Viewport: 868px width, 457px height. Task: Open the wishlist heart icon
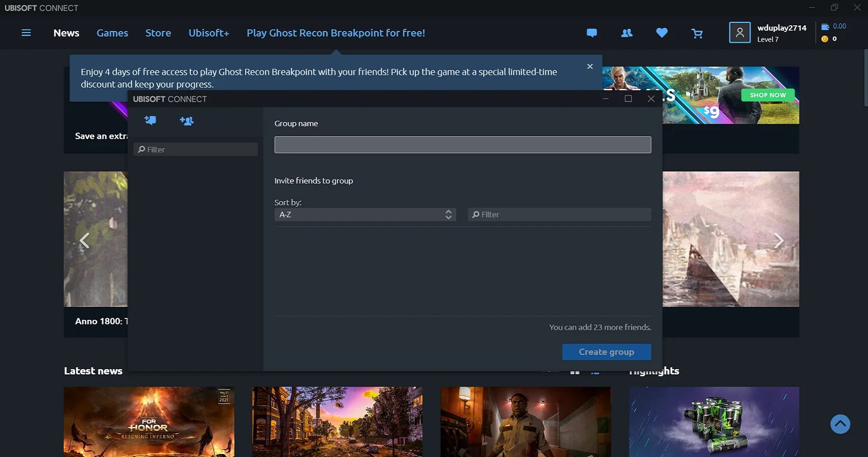point(662,33)
